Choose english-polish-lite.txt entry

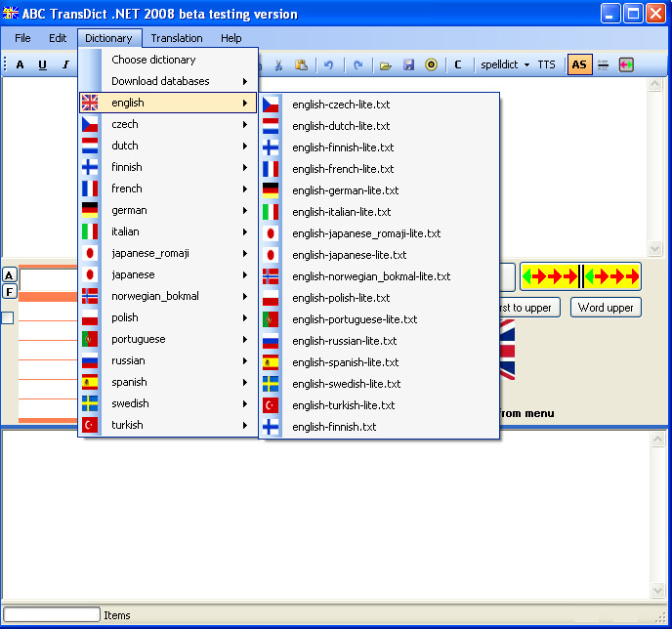click(379, 298)
